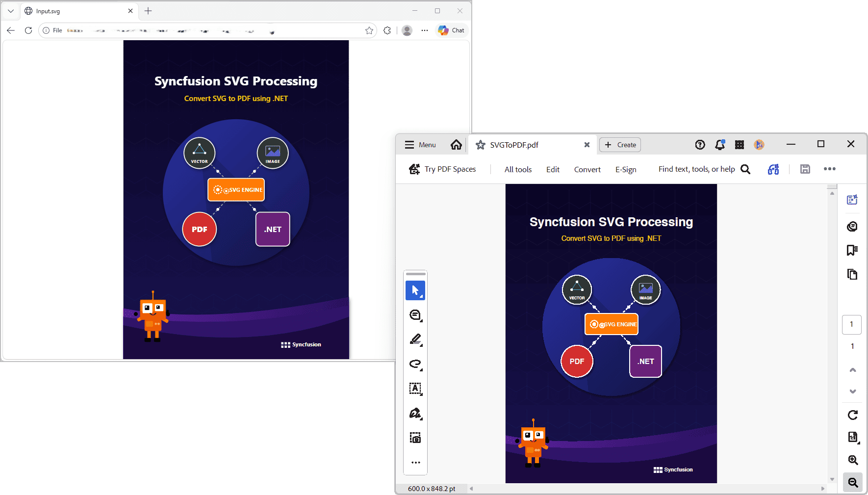Open the Comments panel icon
Viewport: 868px width, 495px height.
(852, 226)
